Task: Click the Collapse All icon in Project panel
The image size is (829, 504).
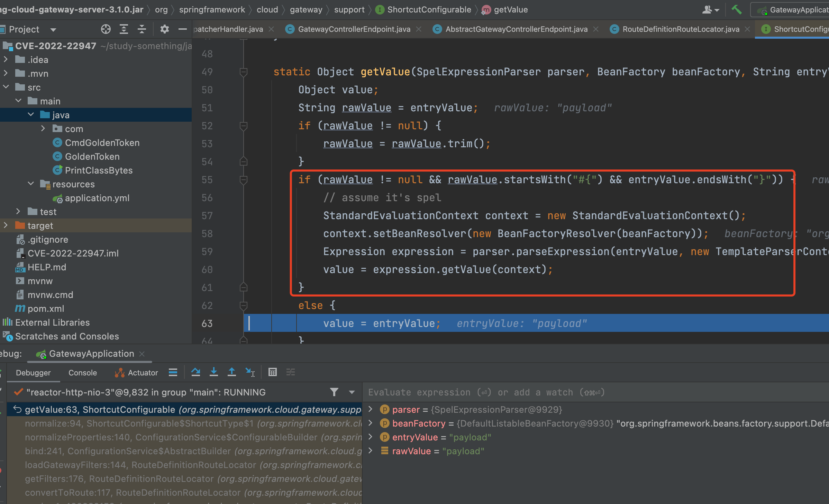Action: click(142, 29)
